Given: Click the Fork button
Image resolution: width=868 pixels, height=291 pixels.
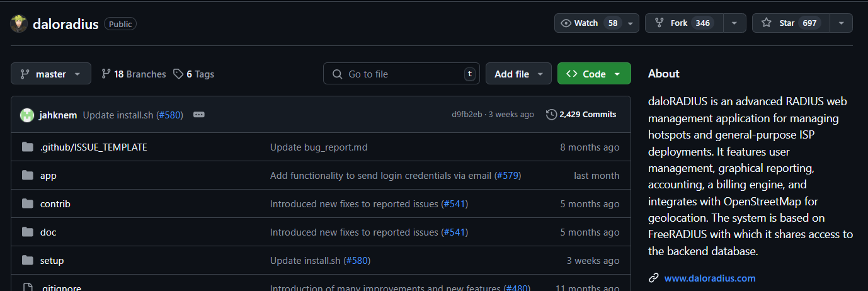Looking at the screenshot, I should tap(684, 23).
